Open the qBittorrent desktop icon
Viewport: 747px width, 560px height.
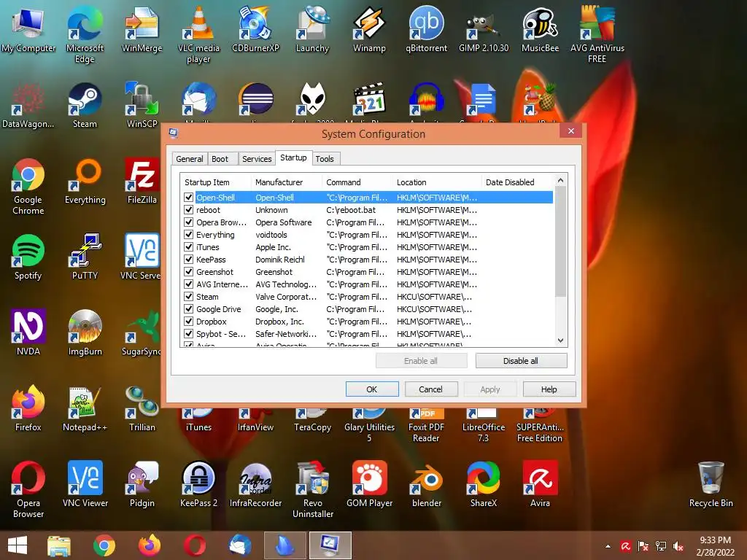426,28
